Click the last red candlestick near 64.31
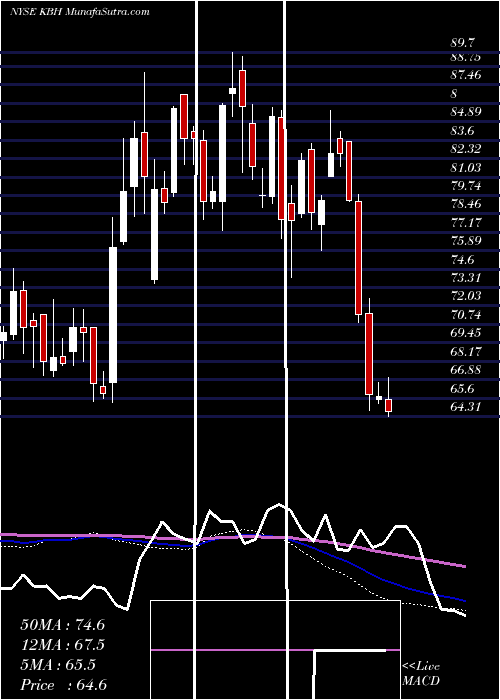The image size is (500, 700). [388, 405]
